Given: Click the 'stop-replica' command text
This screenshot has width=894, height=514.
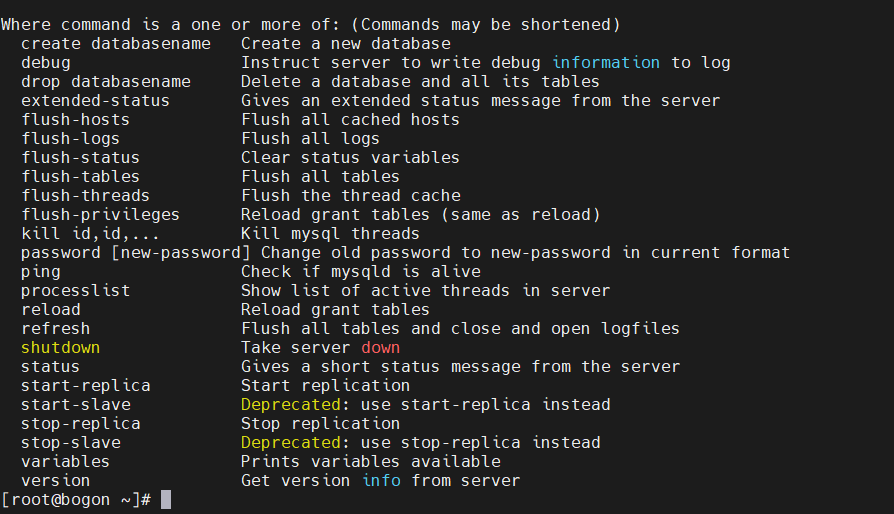Looking at the screenshot, I should (x=80, y=423).
